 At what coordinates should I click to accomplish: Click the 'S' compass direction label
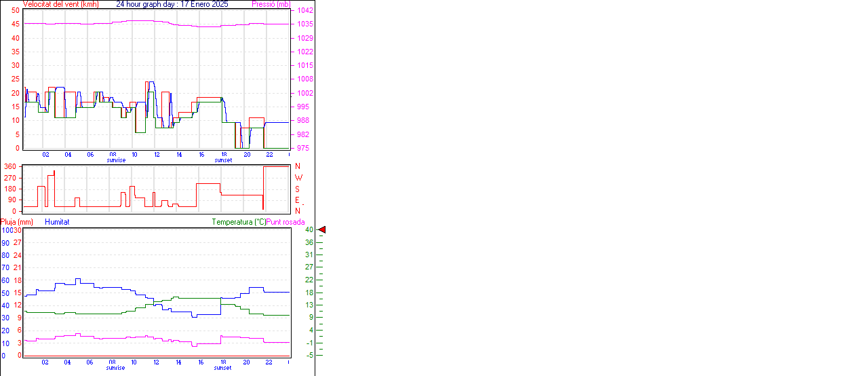click(x=297, y=189)
